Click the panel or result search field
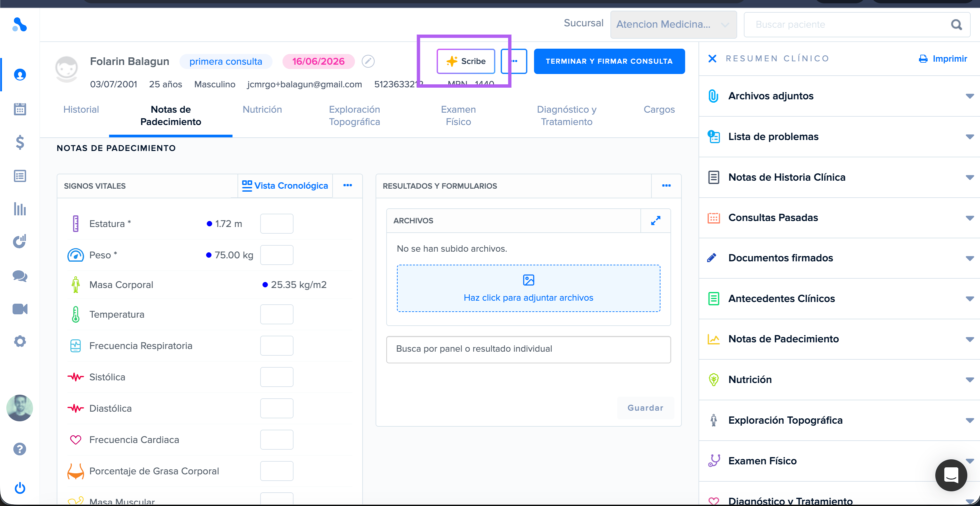980x506 pixels. (528, 349)
